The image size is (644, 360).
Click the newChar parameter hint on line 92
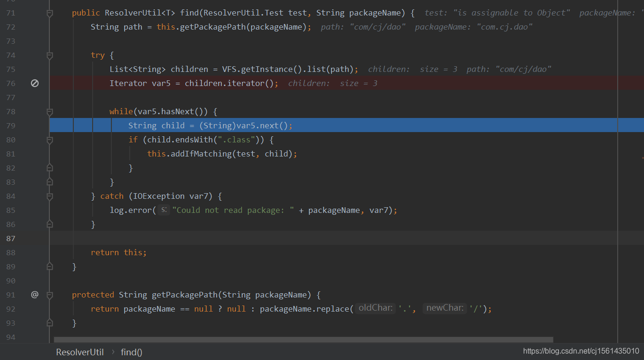(445, 308)
